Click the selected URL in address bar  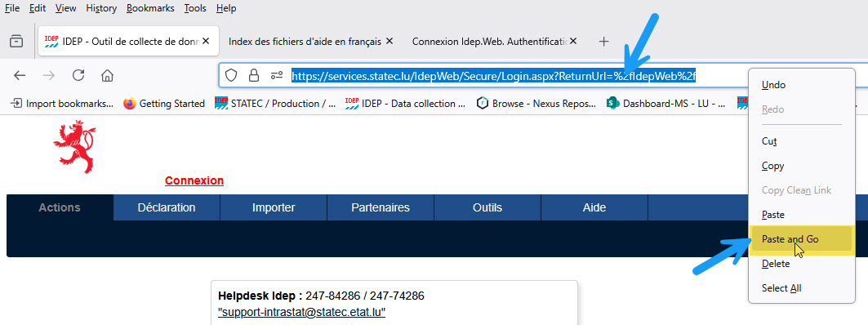(x=493, y=76)
